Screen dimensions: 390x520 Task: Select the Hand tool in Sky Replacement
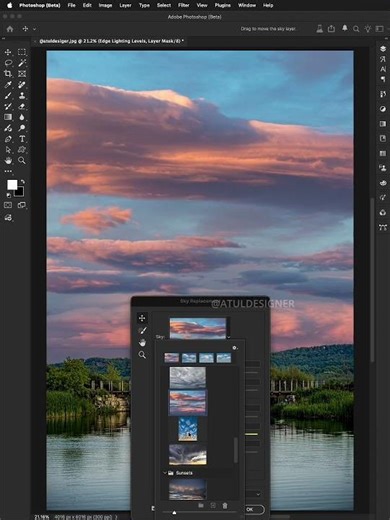(x=142, y=342)
